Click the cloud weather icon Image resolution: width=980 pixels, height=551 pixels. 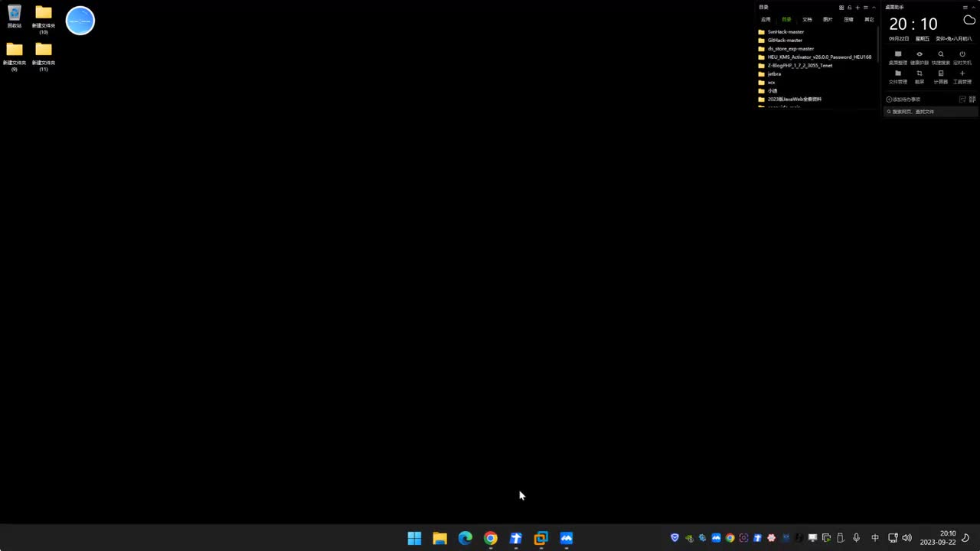(969, 20)
